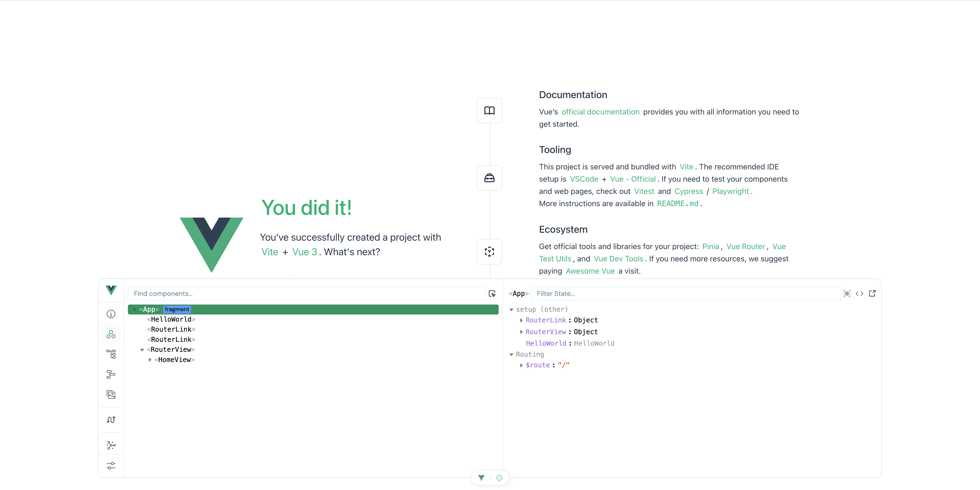This screenshot has width=980, height=490.
Task: Open component in editor via external-link icon
Action: click(872, 293)
